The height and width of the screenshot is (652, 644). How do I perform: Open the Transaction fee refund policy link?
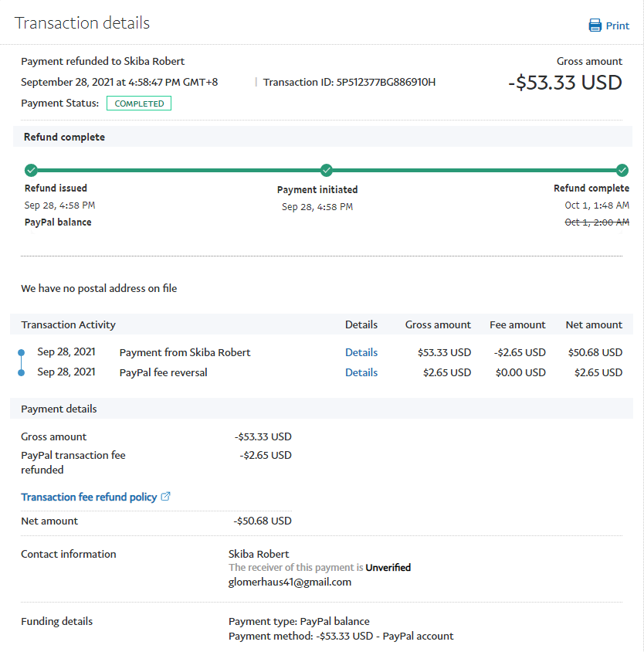89,497
